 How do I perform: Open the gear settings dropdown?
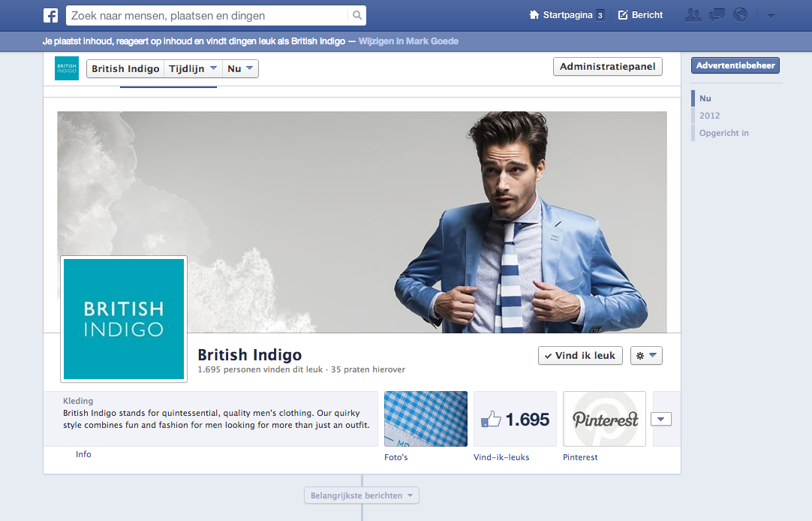[646, 356]
